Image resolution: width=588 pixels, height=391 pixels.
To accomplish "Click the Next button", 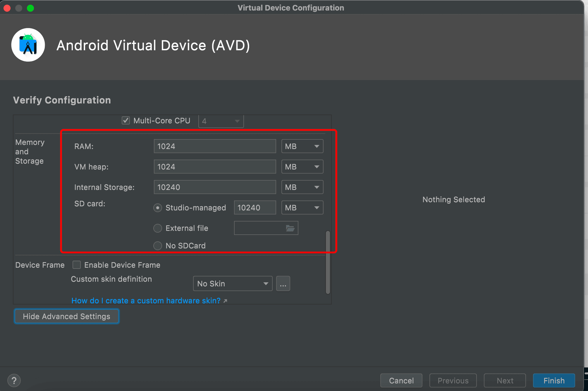I will tap(505, 380).
